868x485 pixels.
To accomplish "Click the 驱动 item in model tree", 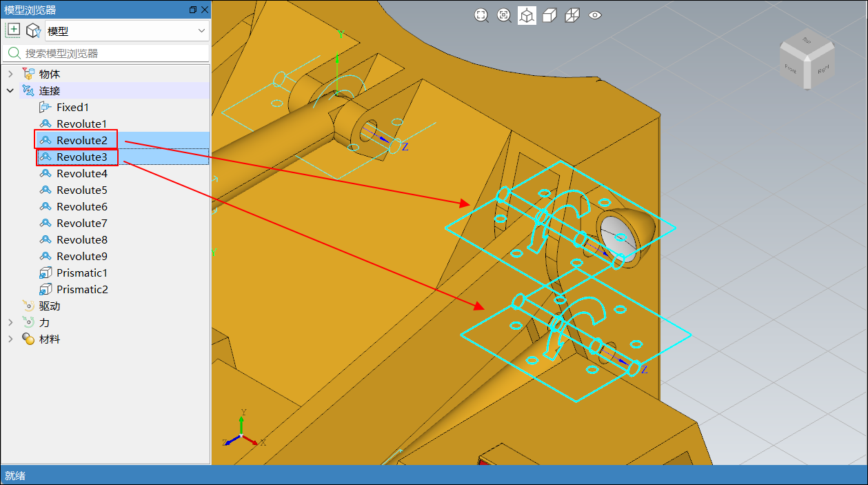I will 49,306.
